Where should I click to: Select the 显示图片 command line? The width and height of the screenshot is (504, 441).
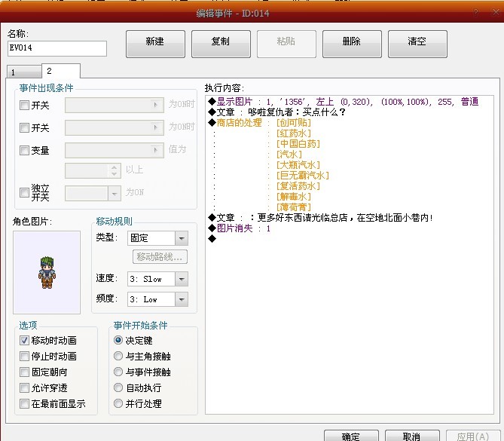[x=344, y=102]
